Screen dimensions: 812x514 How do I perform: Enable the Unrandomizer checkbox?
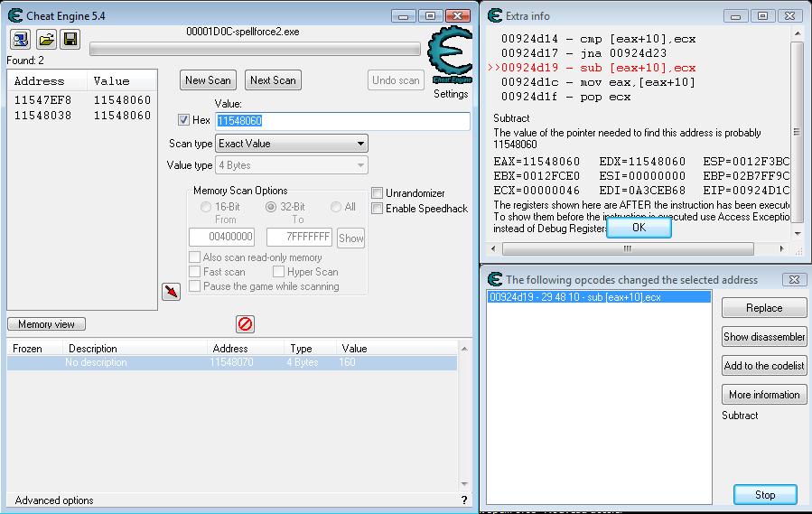377,193
